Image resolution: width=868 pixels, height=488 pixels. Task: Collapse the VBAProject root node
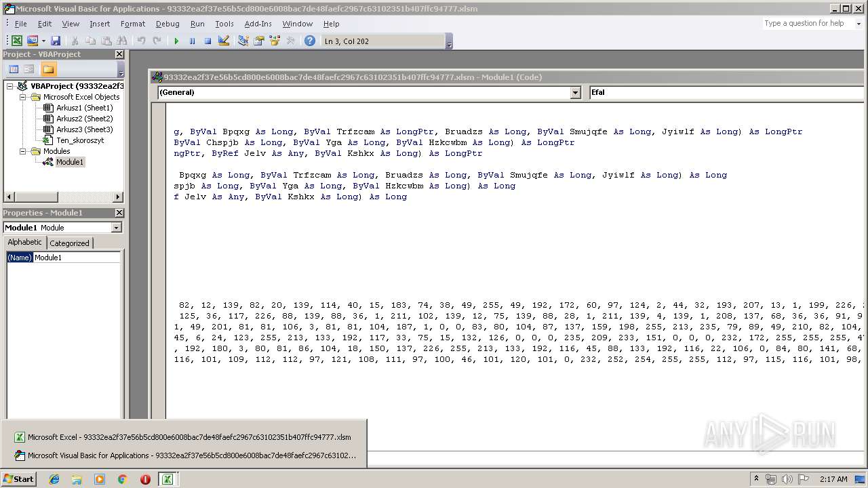click(10, 86)
